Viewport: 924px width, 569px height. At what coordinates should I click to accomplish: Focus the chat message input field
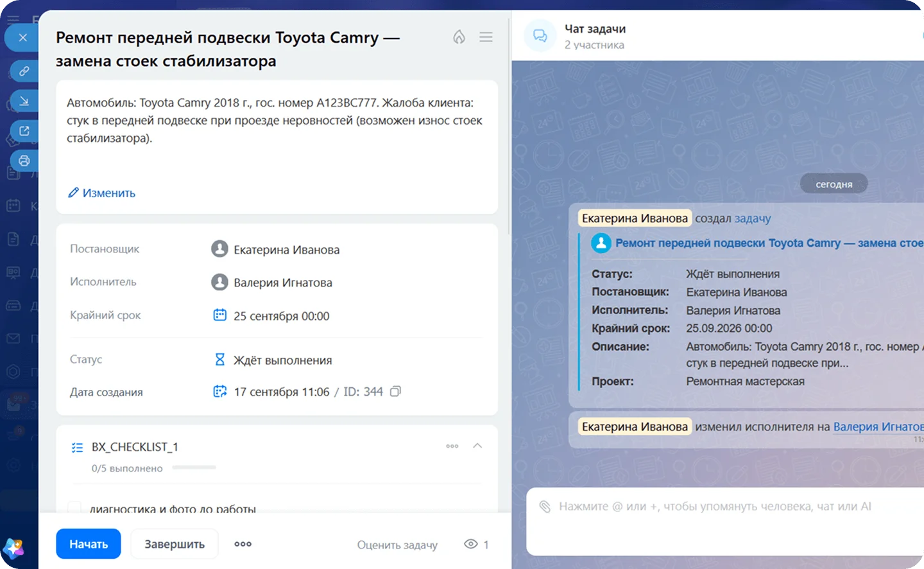[725, 522]
